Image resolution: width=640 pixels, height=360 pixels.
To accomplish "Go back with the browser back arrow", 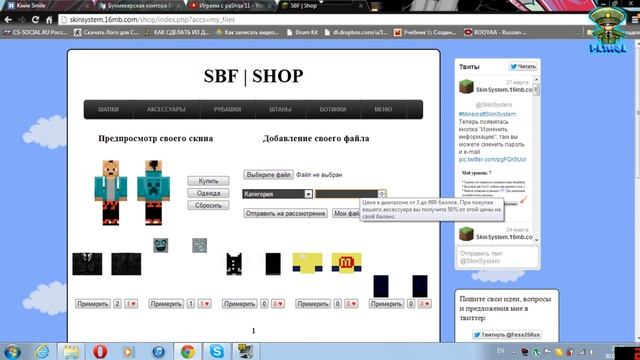I will (x=8, y=20).
